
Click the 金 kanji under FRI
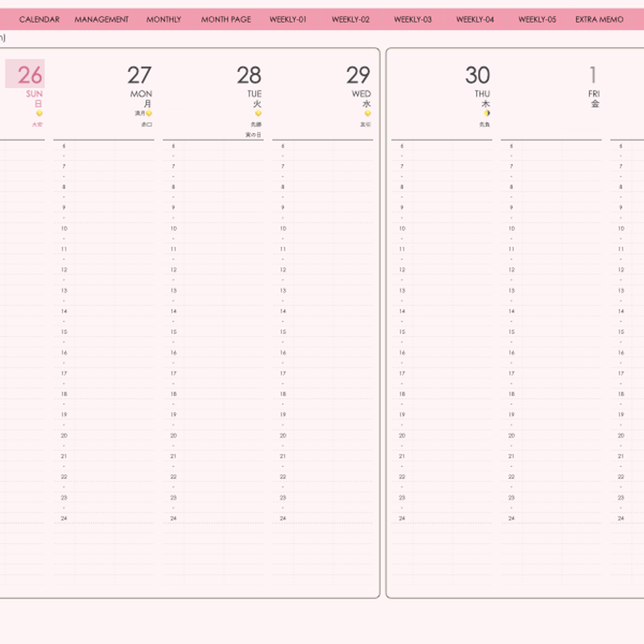[x=595, y=104]
